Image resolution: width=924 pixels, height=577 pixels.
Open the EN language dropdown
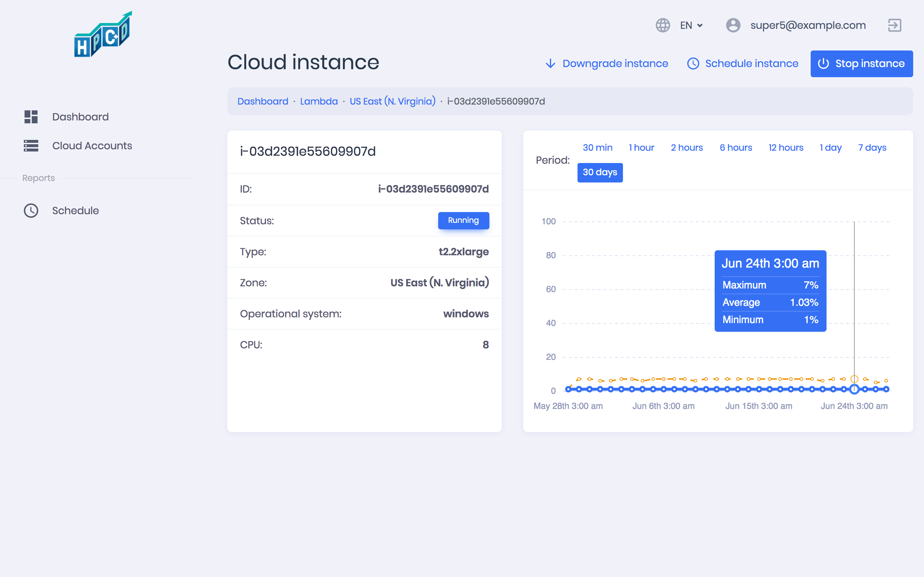[x=692, y=26]
